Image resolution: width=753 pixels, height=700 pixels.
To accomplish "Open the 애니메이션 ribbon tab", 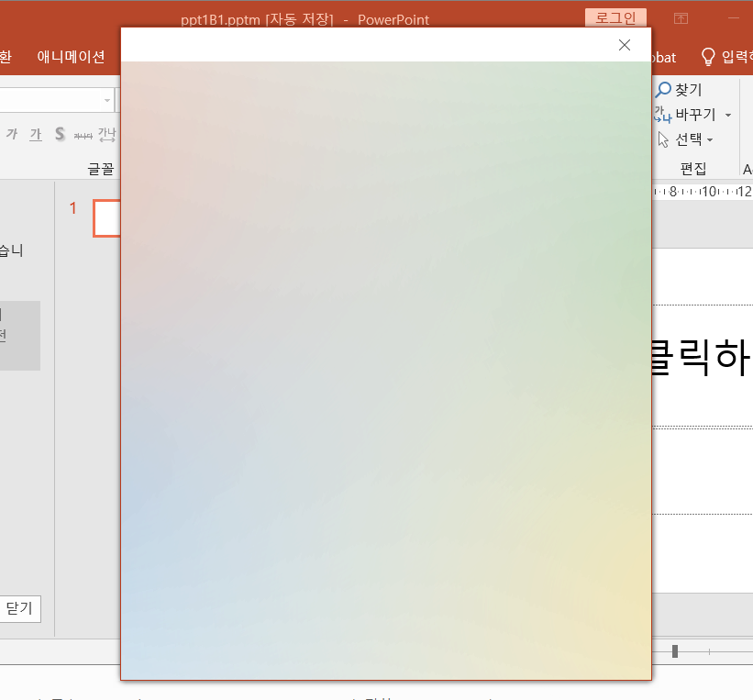I will (x=71, y=57).
